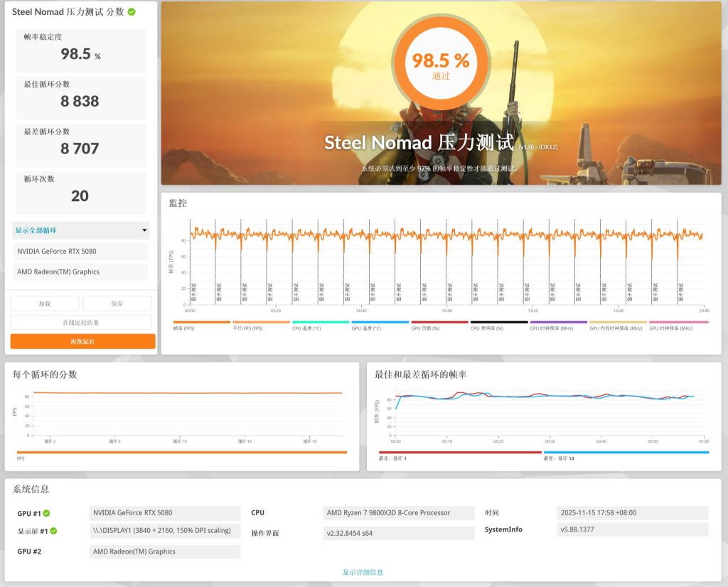Image resolution: width=728 pixels, height=587 pixels.
Task: Toggle the 帧率 (FPS) legend series
Action: tap(184, 328)
